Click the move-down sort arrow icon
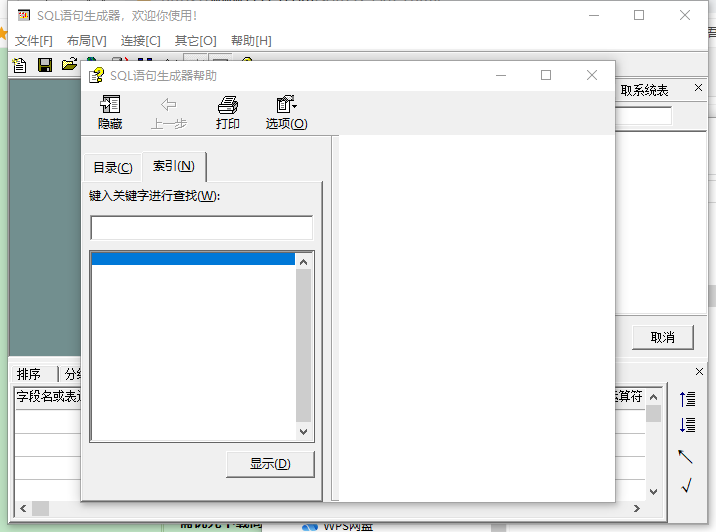 (x=687, y=425)
